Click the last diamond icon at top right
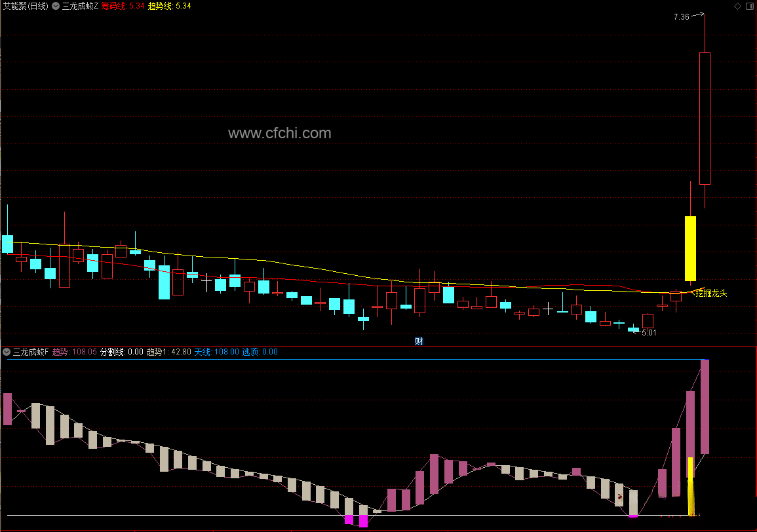Image resolution: width=757 pixels, height=532 pixels. [750, 7]
